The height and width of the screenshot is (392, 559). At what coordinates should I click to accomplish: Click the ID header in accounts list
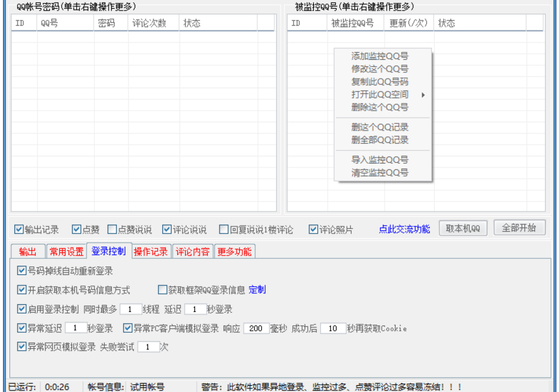pyautogui.click(x=24, y=23)
